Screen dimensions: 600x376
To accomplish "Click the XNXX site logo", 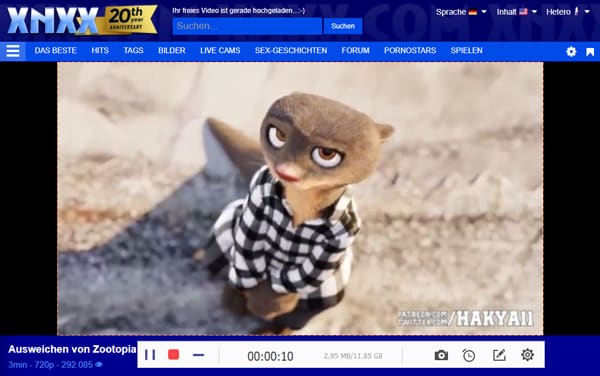I will [52, 20].
